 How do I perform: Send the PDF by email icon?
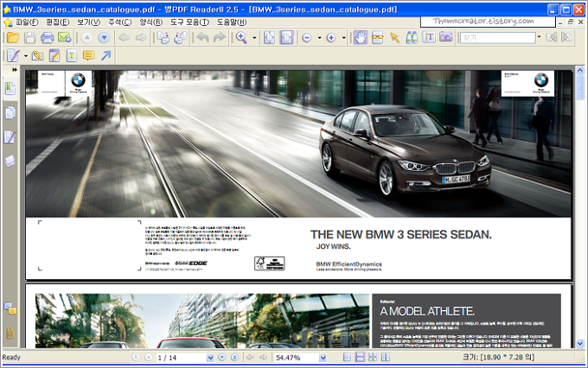click(65, 37)
